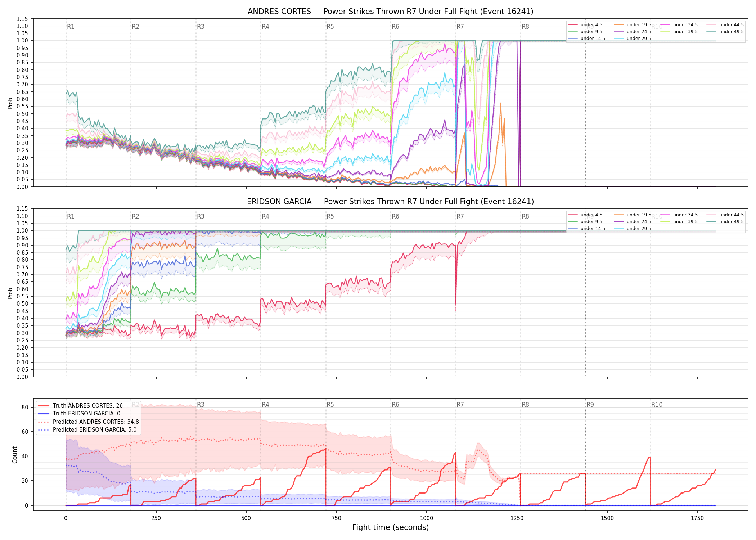
Task: Click the R1 round marker in the top chart
Action: click(71, 27)
